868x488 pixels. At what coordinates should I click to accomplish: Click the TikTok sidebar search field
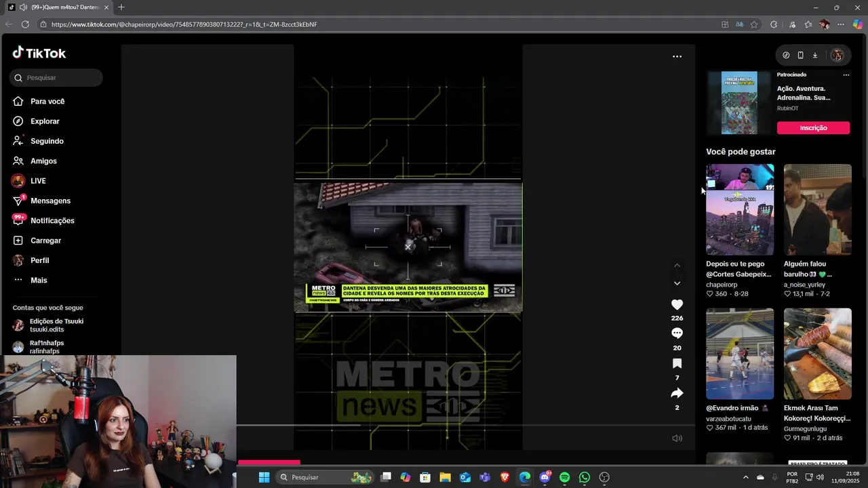[56, 78]
